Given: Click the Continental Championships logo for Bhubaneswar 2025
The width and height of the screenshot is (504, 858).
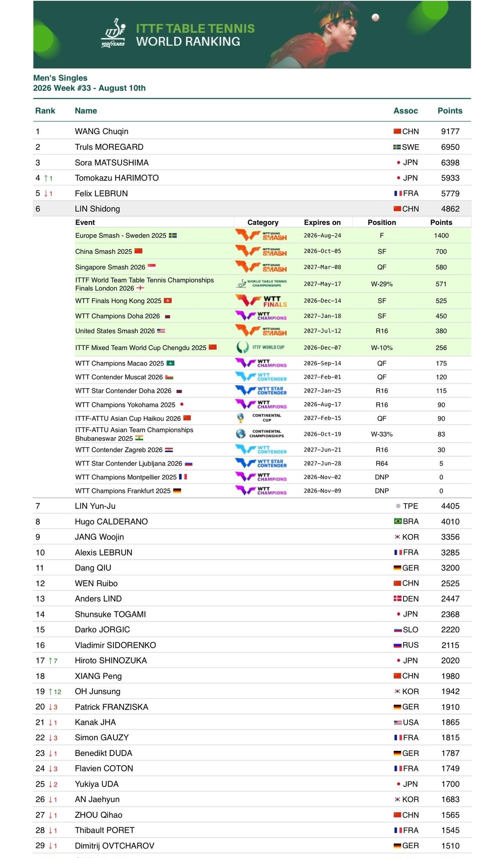Looking at the screenshot, I should coord(260,434).
